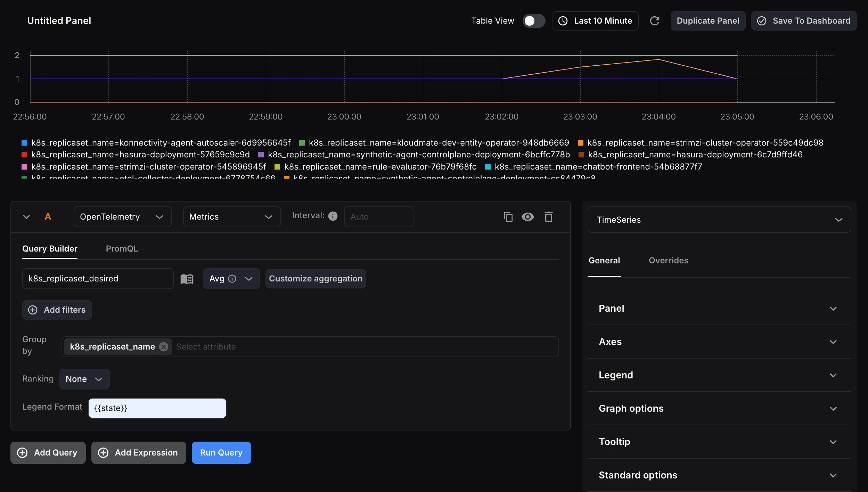Click purple swatch for synthetic-agent-controlplane-deployment-6bcffc778b
Image resolution: width=868 pixels, height=492 pixels.
coord(261,155)
